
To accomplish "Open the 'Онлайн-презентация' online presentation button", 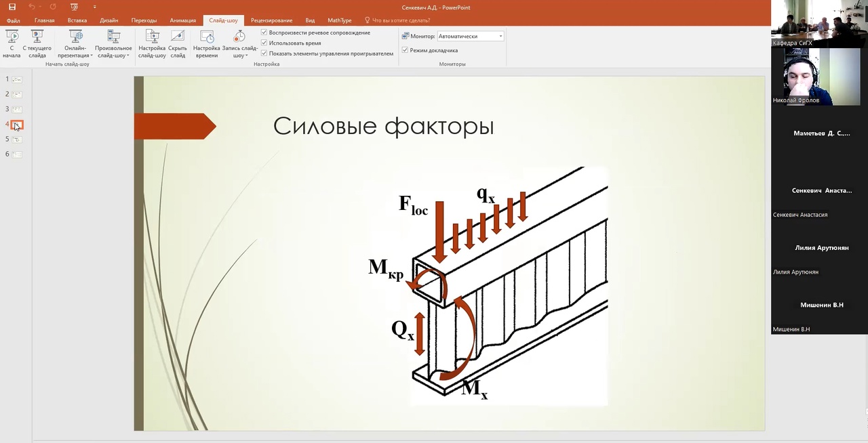I will tap(75, 44).
